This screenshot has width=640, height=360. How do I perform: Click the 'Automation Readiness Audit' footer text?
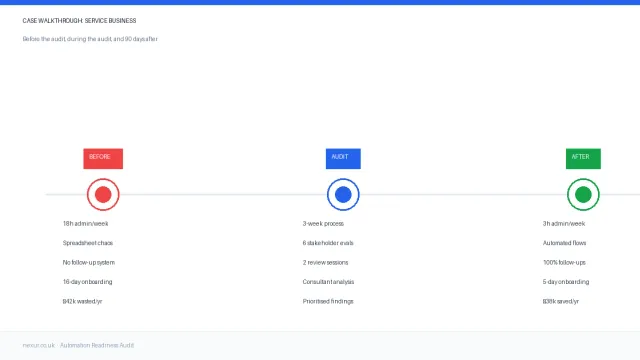pos(97,345)
